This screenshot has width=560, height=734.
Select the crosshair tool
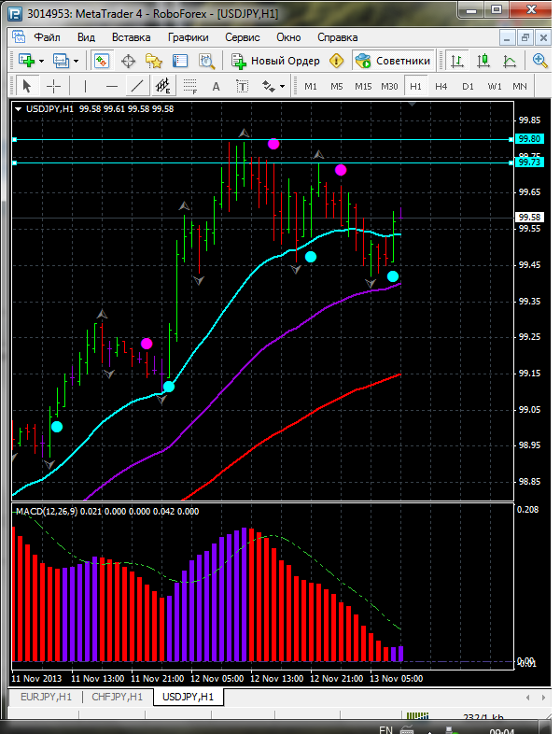[54, 86]
